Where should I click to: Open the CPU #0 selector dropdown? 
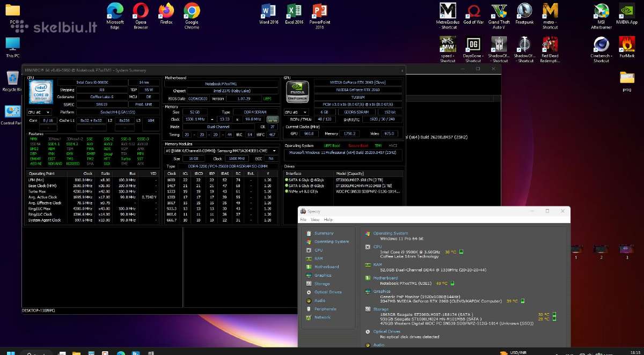click(40, 112)
